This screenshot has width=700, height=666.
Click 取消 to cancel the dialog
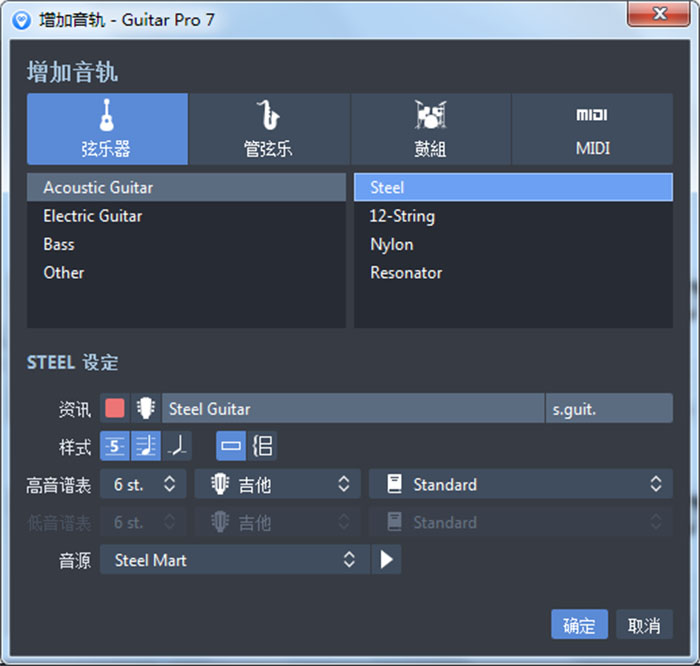pyautogui.click(x=644, y=625)
